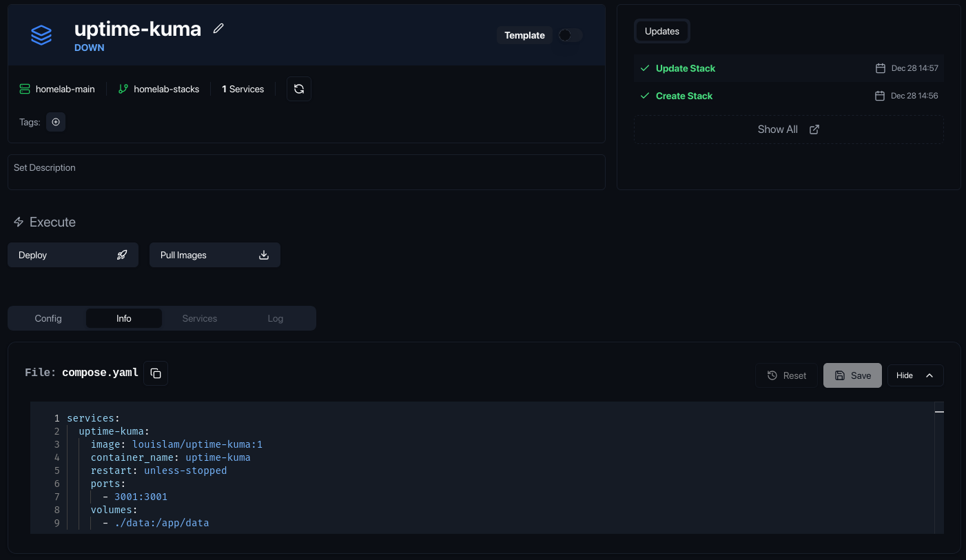The height and width of the screenshot is (560, 966).
Task: Click the stack layers icon beside uptime-kuma
Action: pos(41,35)
